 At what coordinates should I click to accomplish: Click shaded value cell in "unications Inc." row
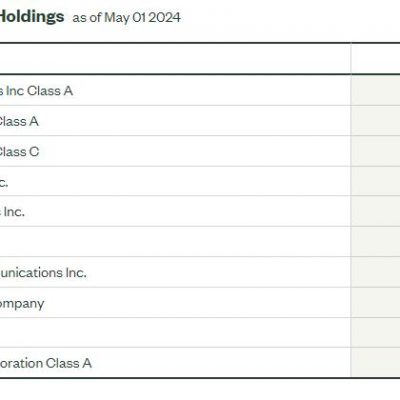coord(375,272)
